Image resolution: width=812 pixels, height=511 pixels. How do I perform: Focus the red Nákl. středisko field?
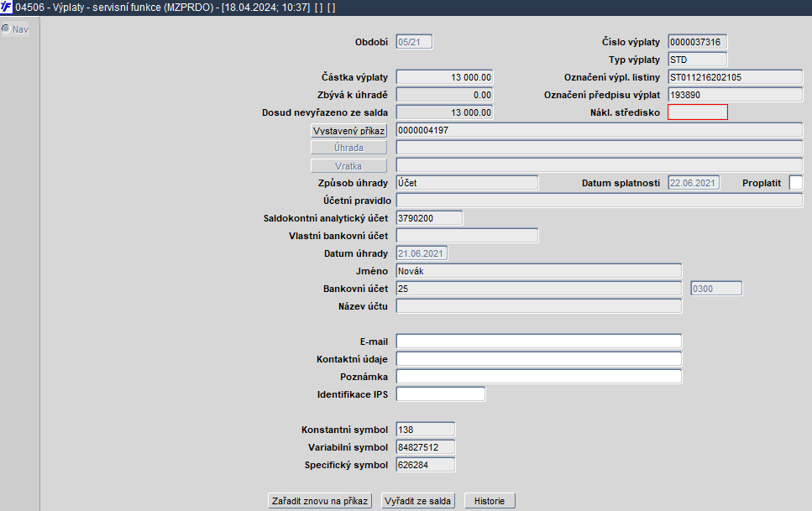tap(698, 112)
